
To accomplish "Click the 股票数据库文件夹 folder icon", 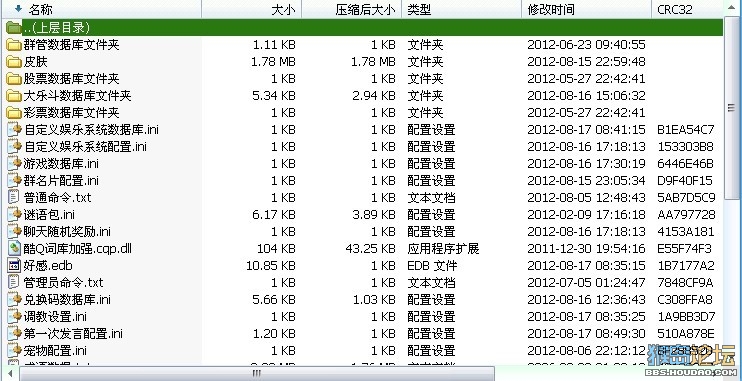I will (x=14, y=79).
